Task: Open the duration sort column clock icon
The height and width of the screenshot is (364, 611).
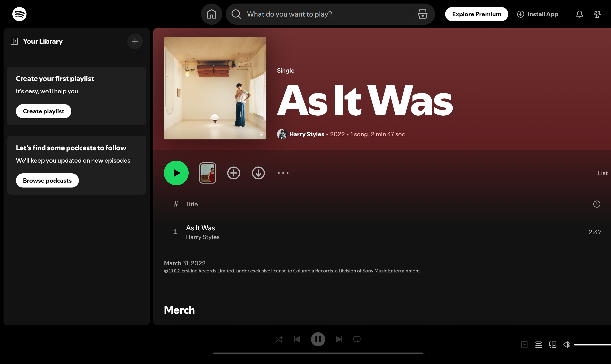Action: [x=597, y=204]
